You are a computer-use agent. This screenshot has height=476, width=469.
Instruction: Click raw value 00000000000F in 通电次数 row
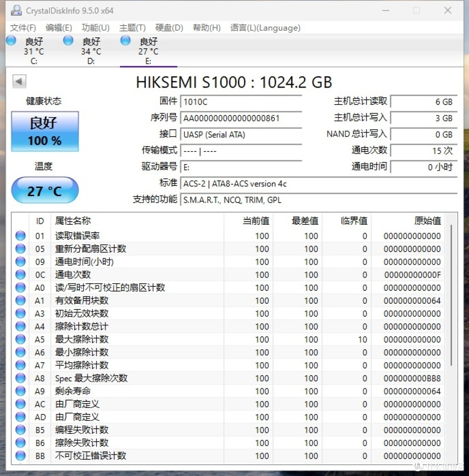[x=412, y=275]
